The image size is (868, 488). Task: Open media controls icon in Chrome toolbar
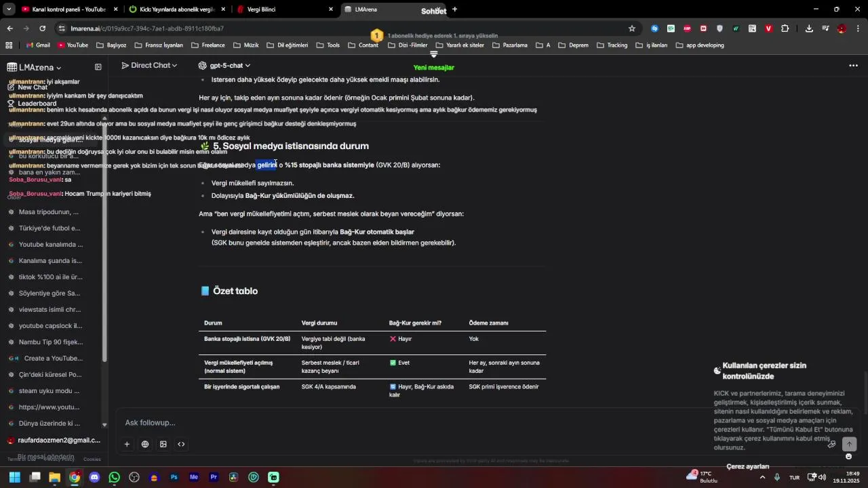[825, 28]
